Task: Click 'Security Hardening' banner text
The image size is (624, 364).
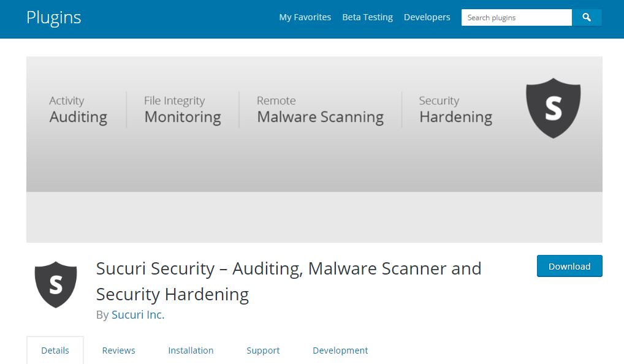Action: (x=455, y=110)
